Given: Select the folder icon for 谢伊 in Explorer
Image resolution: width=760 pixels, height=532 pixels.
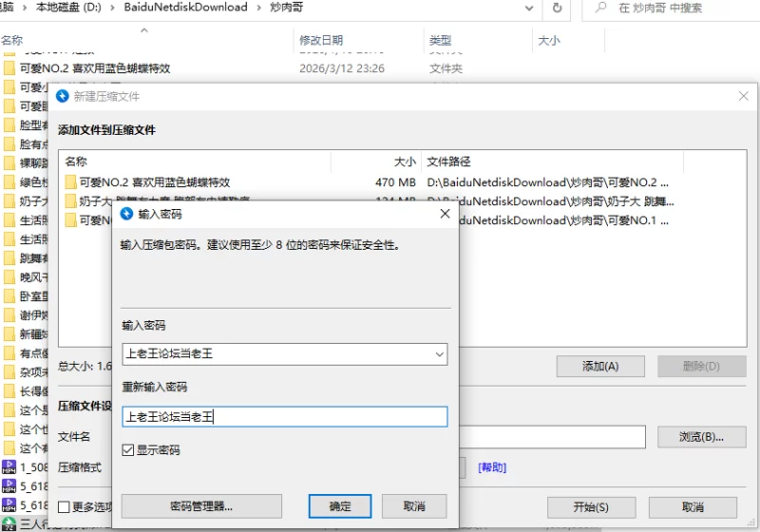Looking at the screenshot, I should (x=9, y=315).
